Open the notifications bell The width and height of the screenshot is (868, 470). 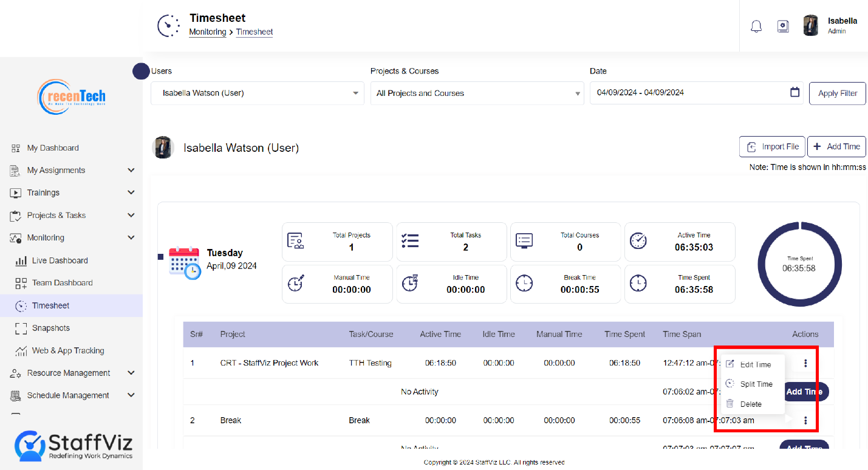tap(756, 27)
